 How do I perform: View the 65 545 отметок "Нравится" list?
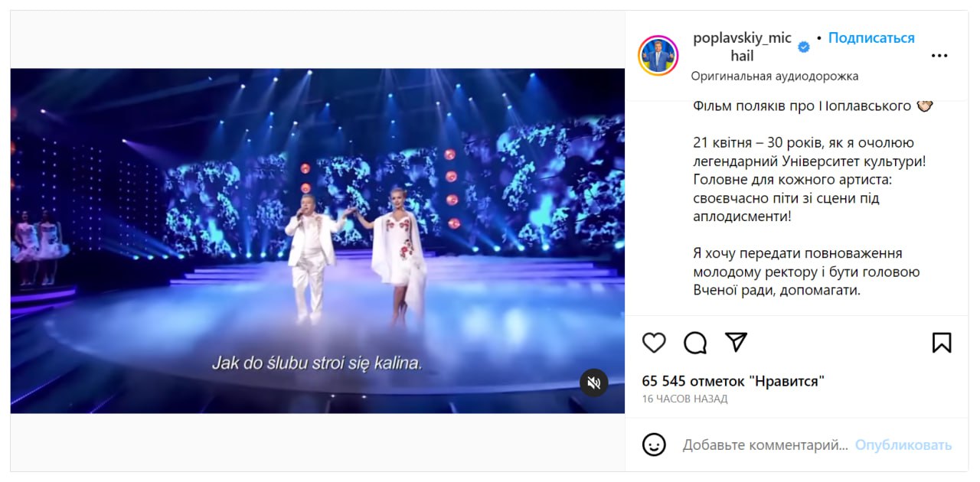pos(733,381)
